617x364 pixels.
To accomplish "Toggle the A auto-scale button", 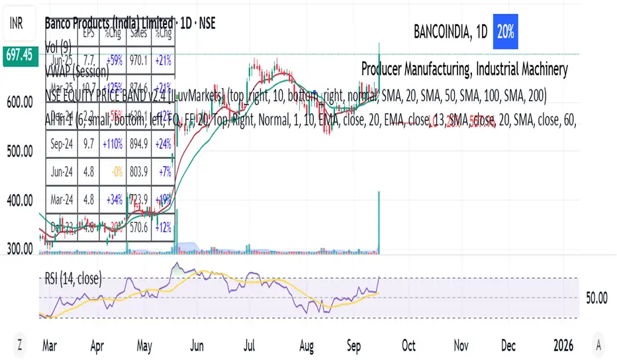I will coord(598,345).
